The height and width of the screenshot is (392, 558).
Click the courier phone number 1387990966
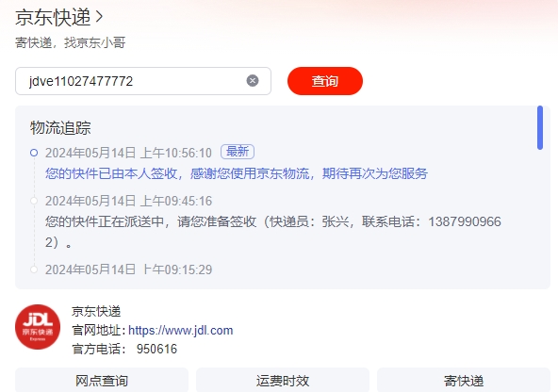465,221
